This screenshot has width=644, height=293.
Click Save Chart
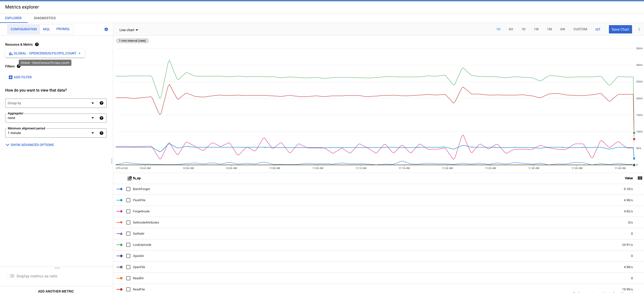click(x=620, y=29)
